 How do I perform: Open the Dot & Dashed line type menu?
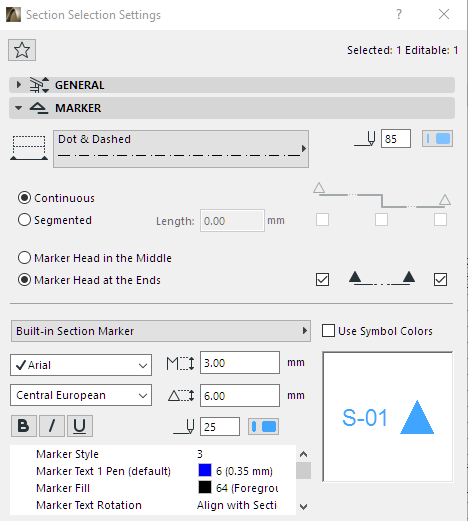click(181, 149)
